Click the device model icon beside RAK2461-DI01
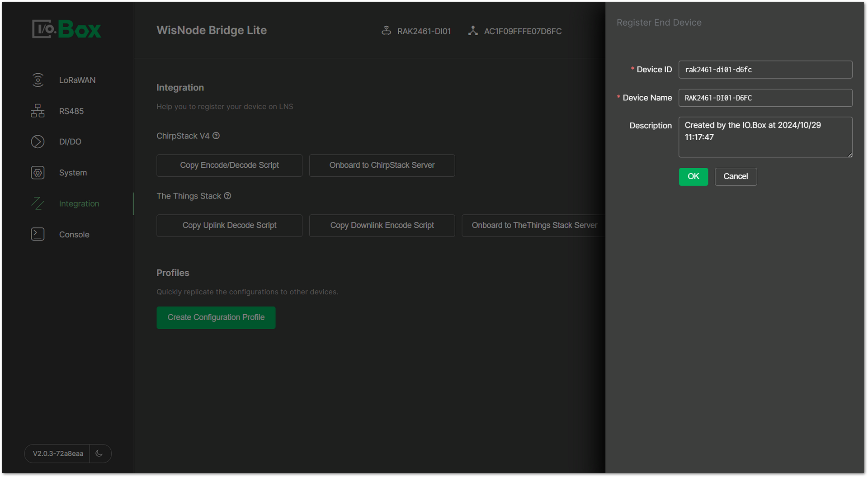 point(386,31)
